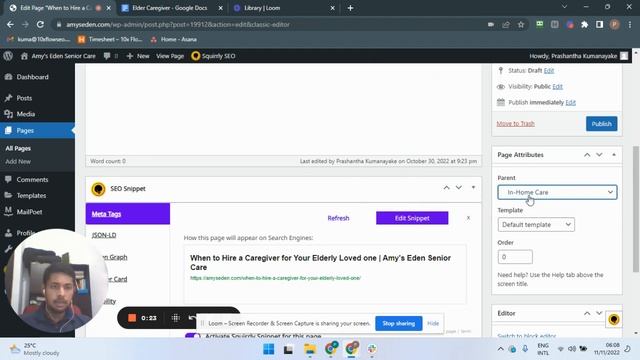Open Squirrly SEO menu in the admin bar
Viewport: 640px width, 360px height.
tap(213, 56)
